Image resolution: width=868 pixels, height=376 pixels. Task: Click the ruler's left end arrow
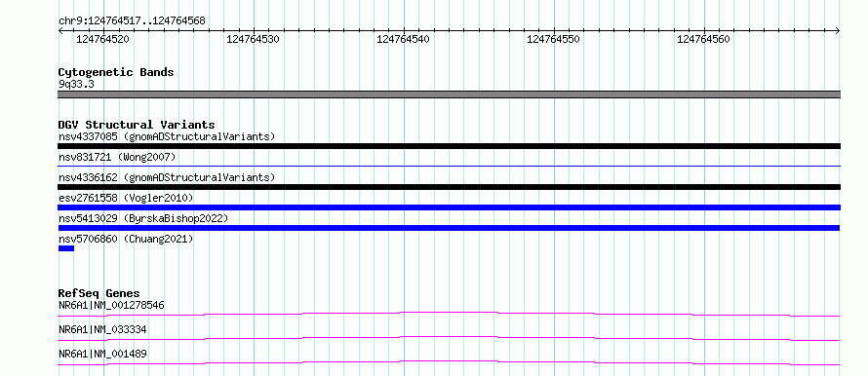coord(60,31)
